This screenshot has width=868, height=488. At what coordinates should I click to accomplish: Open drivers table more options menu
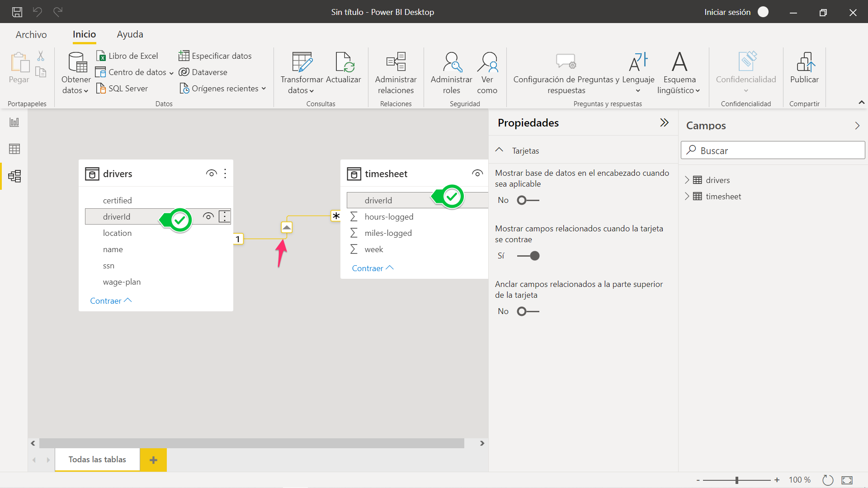[x=225, y=174]
